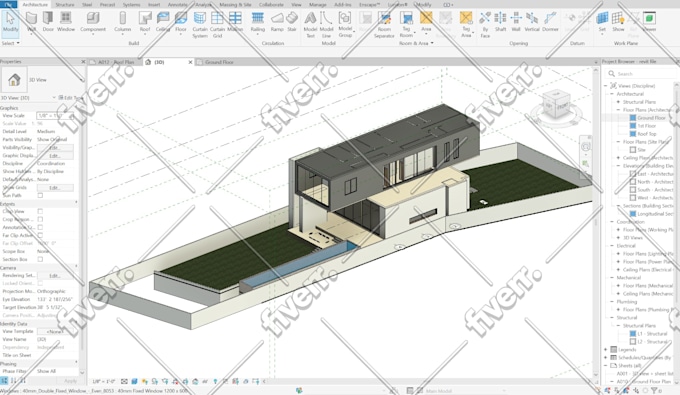Toggle the Show work plane tool
Screen dimensions: 680x395
click(x=618, y=22)
